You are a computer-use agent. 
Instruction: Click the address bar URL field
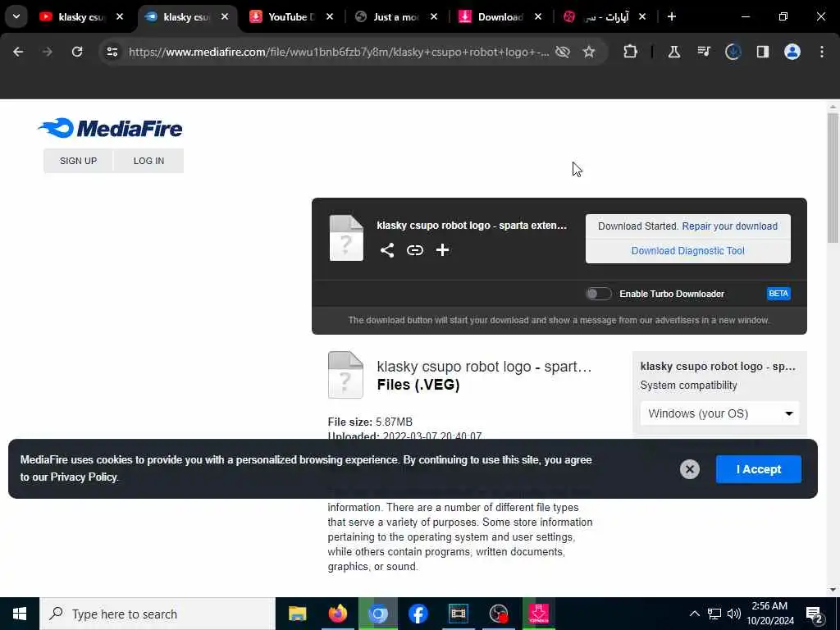point(339,52)
